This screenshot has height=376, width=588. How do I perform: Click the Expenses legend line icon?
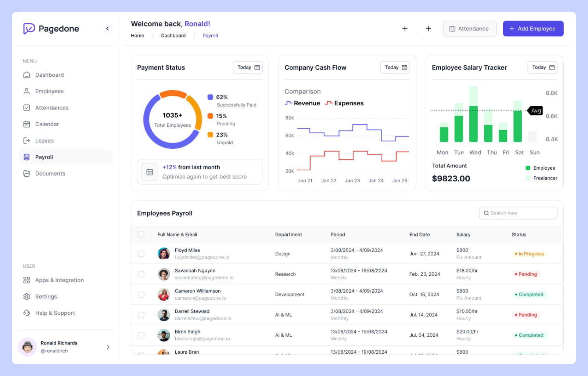click(x=329, y=103)
